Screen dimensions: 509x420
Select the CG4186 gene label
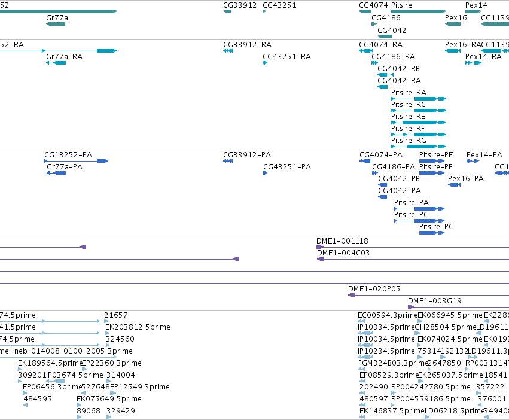point(386,18)
